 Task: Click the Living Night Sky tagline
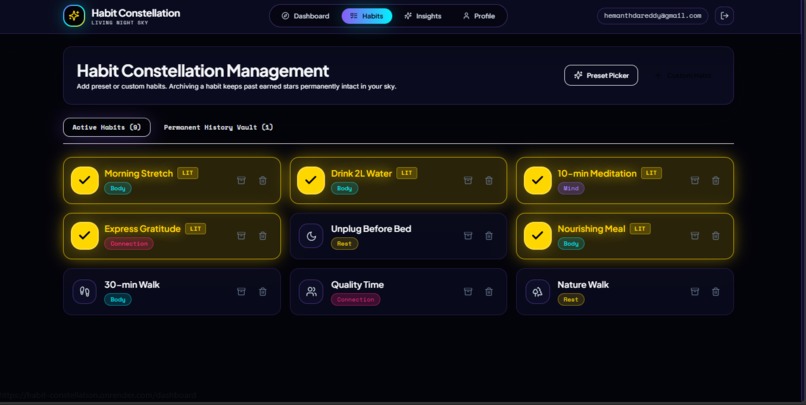click(120, 23)
